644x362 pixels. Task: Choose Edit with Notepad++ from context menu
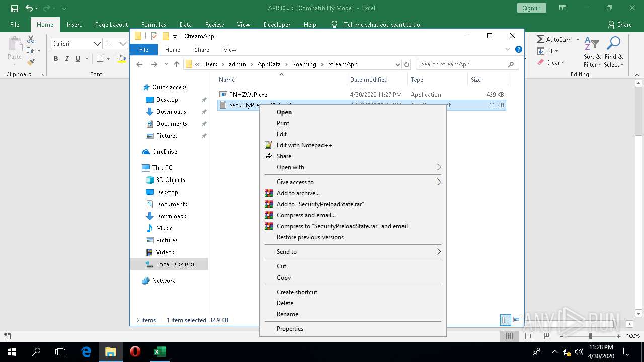click(x=304, y=145)
